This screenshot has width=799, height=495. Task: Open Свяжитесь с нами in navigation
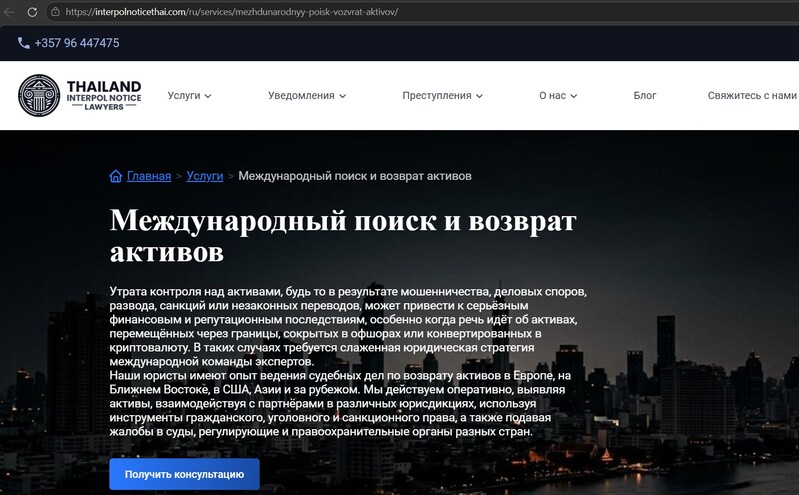tap(752, 95)
